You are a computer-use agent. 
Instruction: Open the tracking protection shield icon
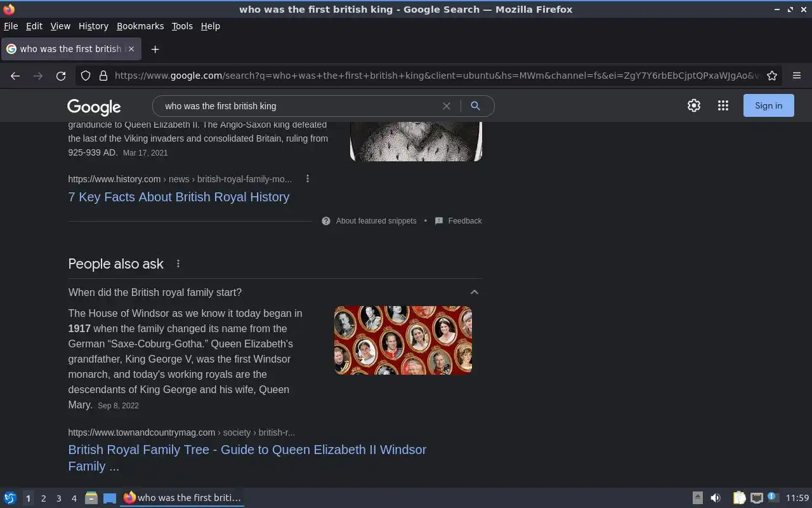(86, 76)
